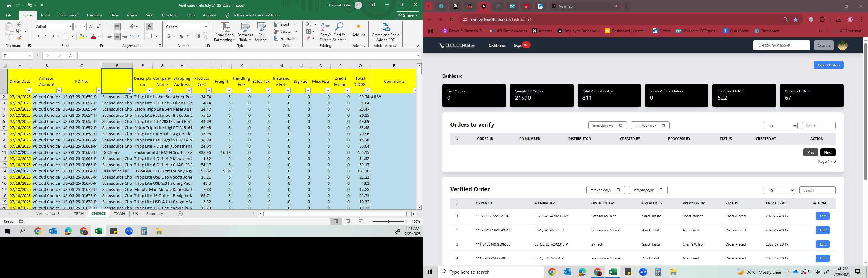The height and width of the screenshot is (278, 868).
Task: Bookmark this page with the star icon
Action: coord(796,19)
